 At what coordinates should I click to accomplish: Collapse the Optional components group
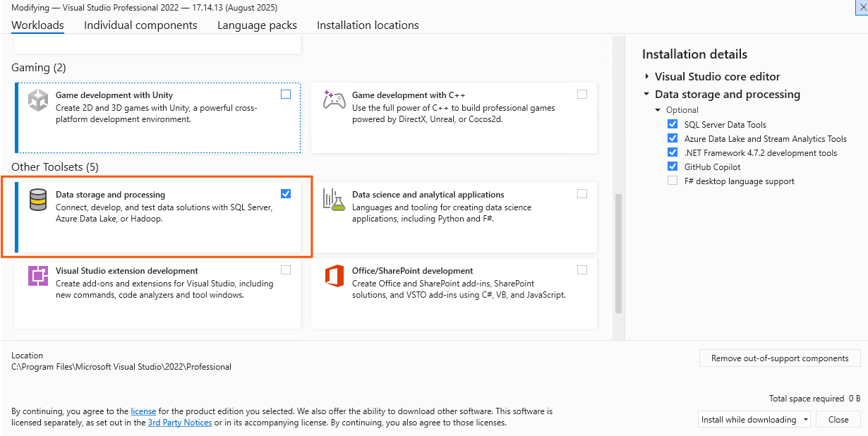click(658, 110)
